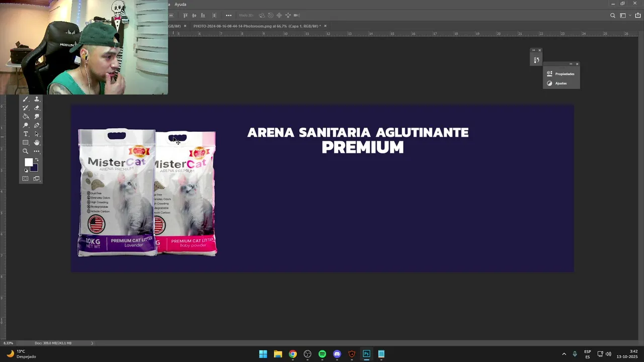Open the Propiedades panel
Viewport: 644px width, 362px height.
coord(561,74)
